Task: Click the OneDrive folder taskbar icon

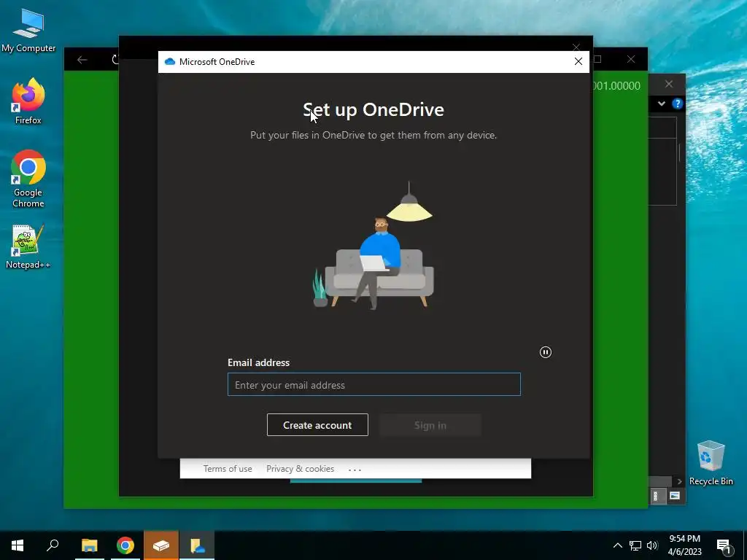Action: tap(197, 545)
